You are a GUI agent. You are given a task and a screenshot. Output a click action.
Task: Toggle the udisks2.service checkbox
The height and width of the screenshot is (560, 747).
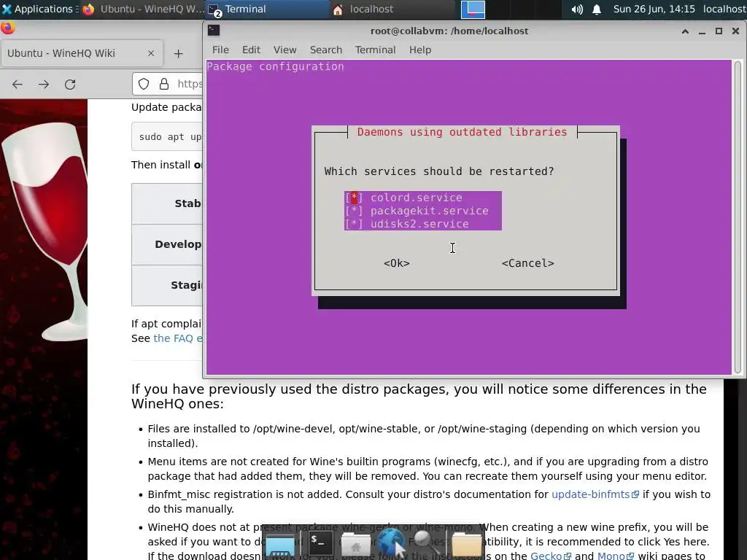354,224
